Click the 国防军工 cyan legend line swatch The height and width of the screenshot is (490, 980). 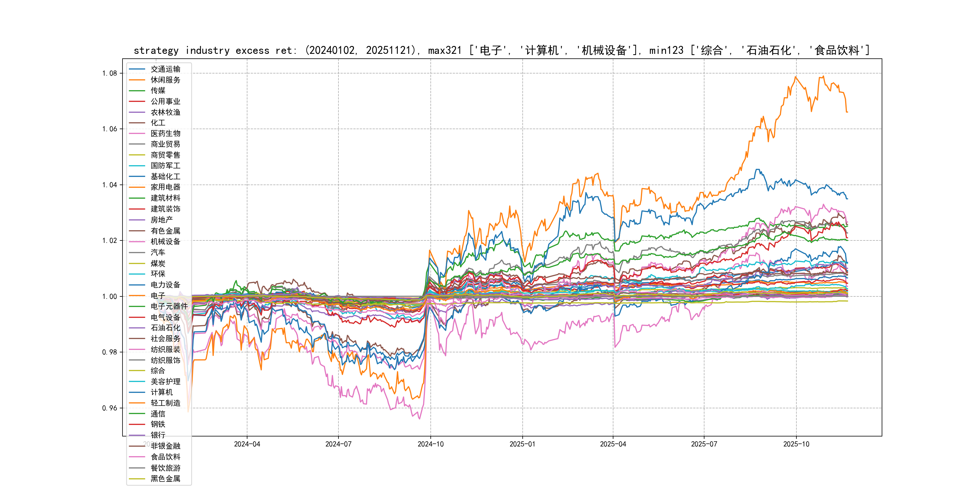137,165
